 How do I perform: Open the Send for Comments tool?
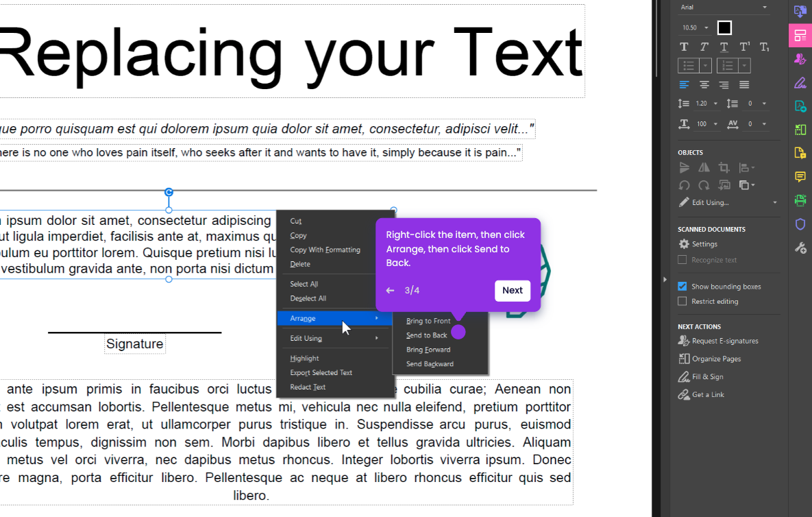[800, 153]
